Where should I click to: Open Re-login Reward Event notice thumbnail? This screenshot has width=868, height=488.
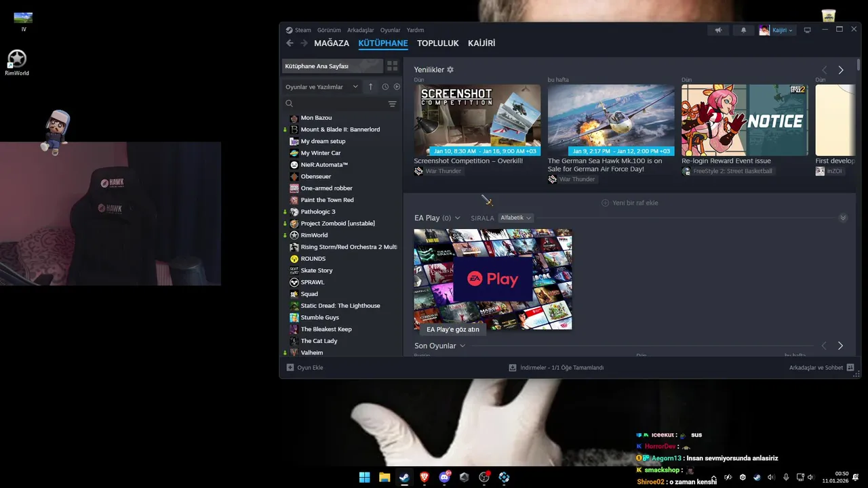pos(745,120)
